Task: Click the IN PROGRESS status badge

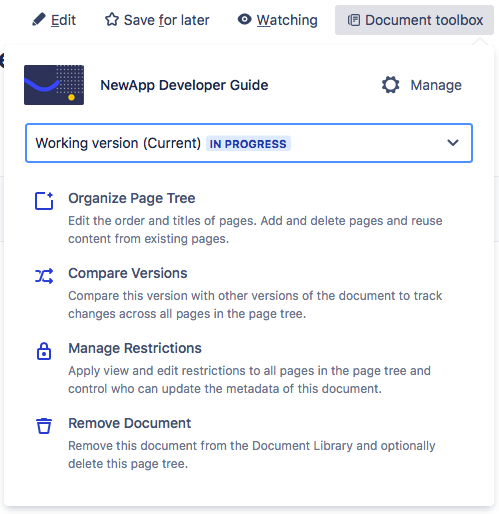Action: (x=248, y=144)
